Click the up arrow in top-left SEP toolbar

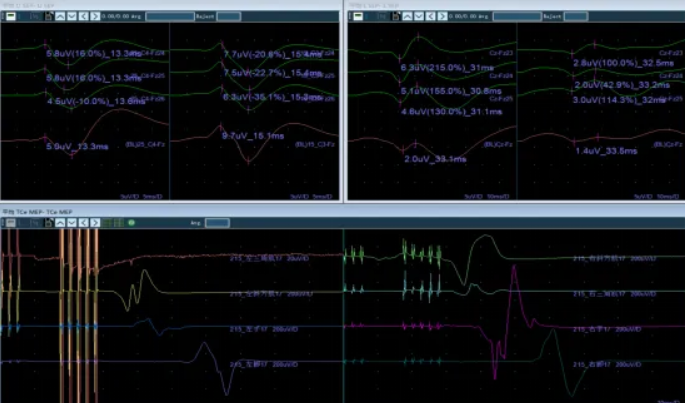pyautogui.click(x=60, y=16)
